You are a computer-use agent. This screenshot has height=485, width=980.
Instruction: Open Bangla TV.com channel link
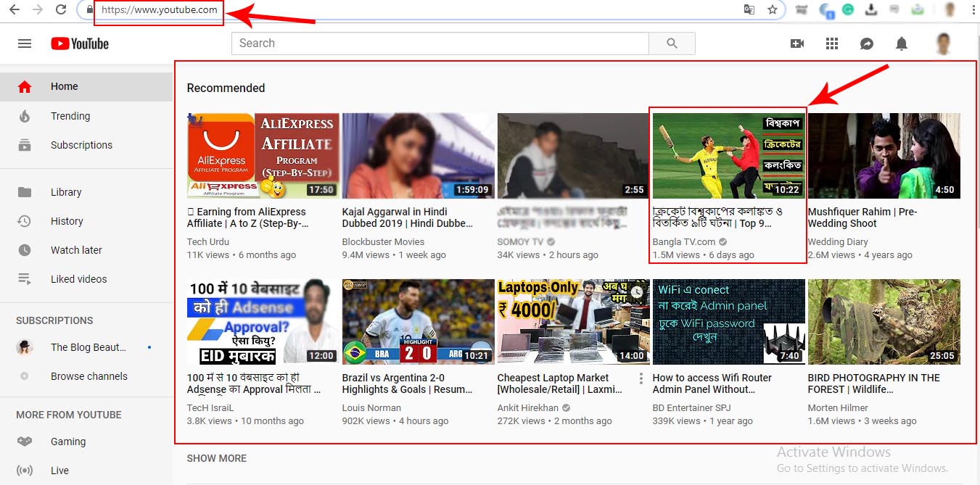pyautogui.click(x=684, y=242)
